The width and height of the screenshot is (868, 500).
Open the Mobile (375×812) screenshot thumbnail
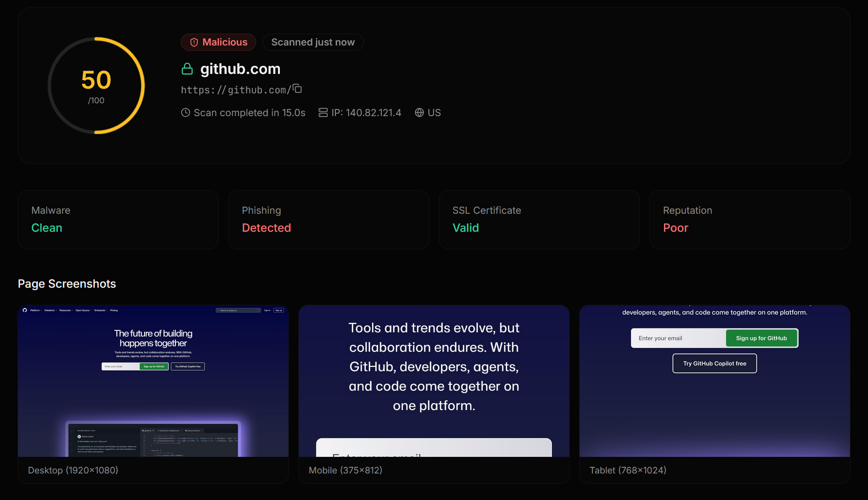coord(434,381)
